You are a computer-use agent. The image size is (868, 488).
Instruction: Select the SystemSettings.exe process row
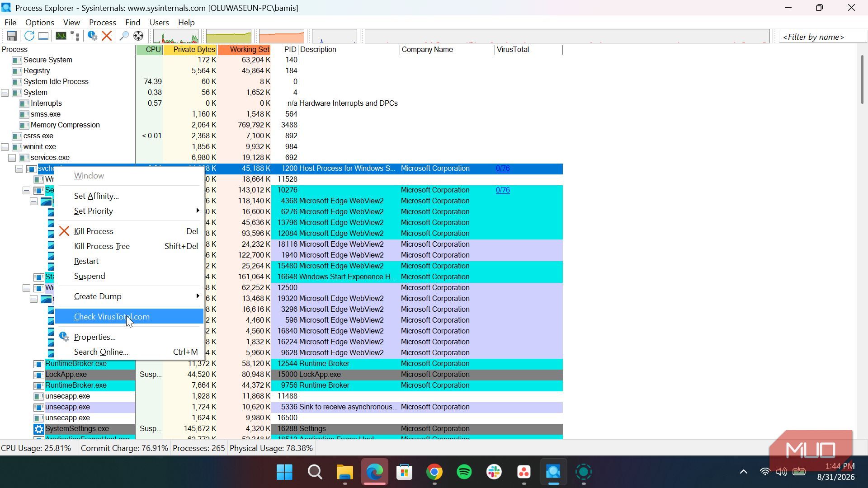[x=281, y=429]
